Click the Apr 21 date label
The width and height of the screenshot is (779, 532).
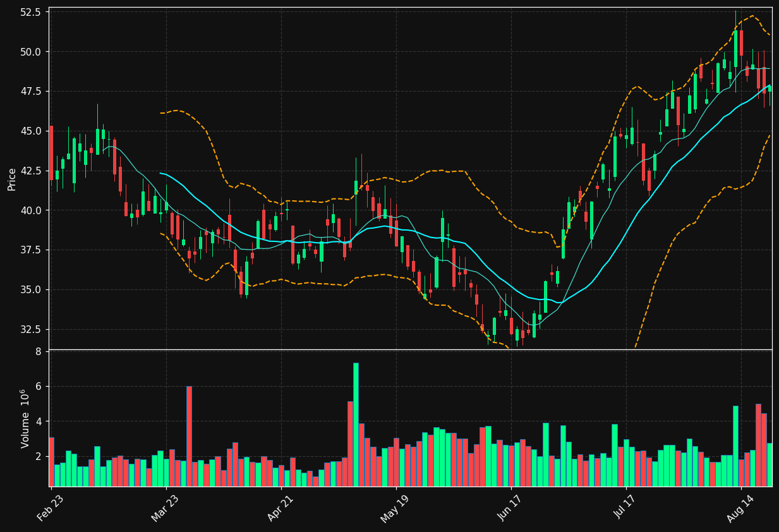pyautogui.click(x=280, y=509)
